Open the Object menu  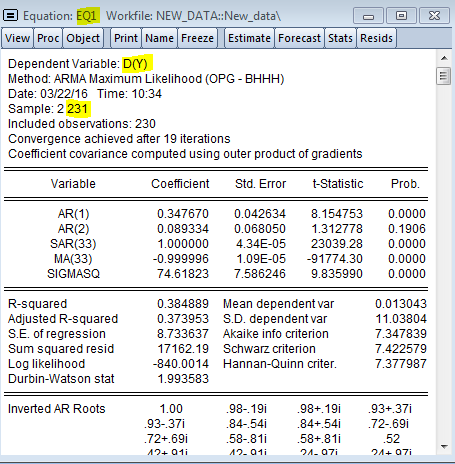[83, 38]
